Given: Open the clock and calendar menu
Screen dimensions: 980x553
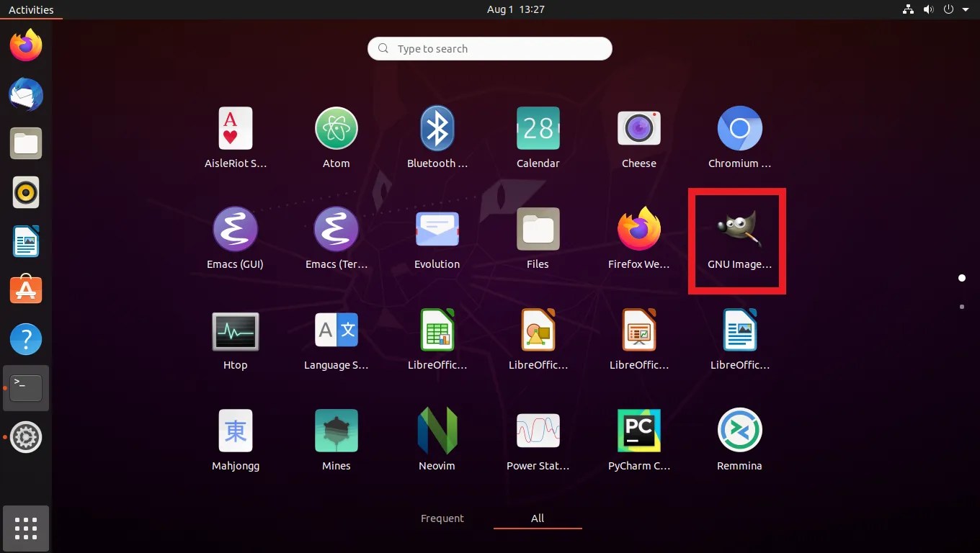Looking at the screenshot, I should coord(516,9).
